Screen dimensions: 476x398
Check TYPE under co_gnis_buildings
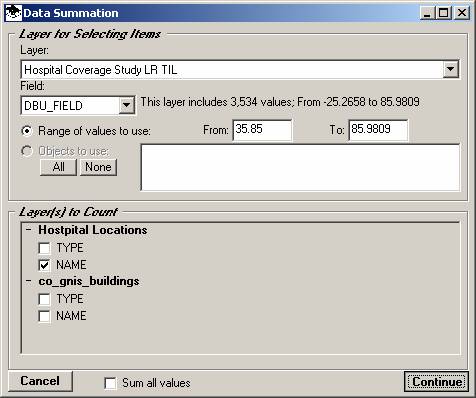click(x=44, y=299)
